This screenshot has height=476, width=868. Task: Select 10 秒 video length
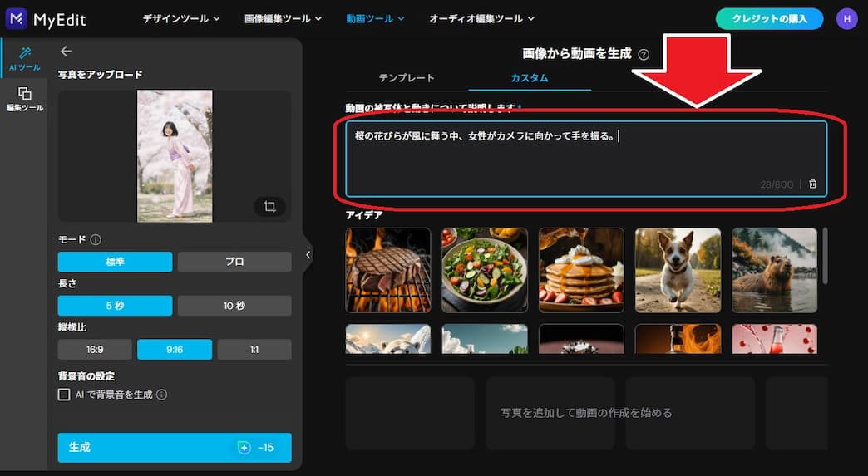(x=234, y=306)
